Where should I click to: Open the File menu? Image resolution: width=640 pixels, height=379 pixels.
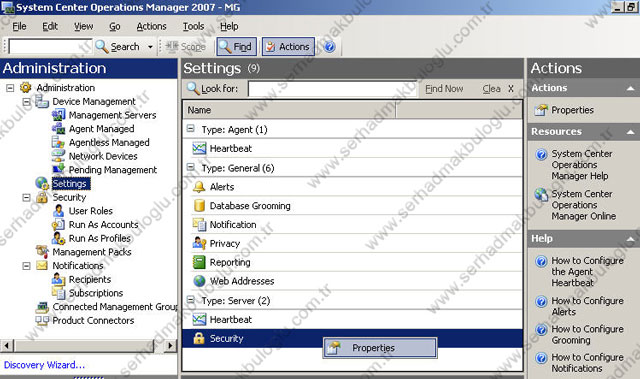click(19, 26)
